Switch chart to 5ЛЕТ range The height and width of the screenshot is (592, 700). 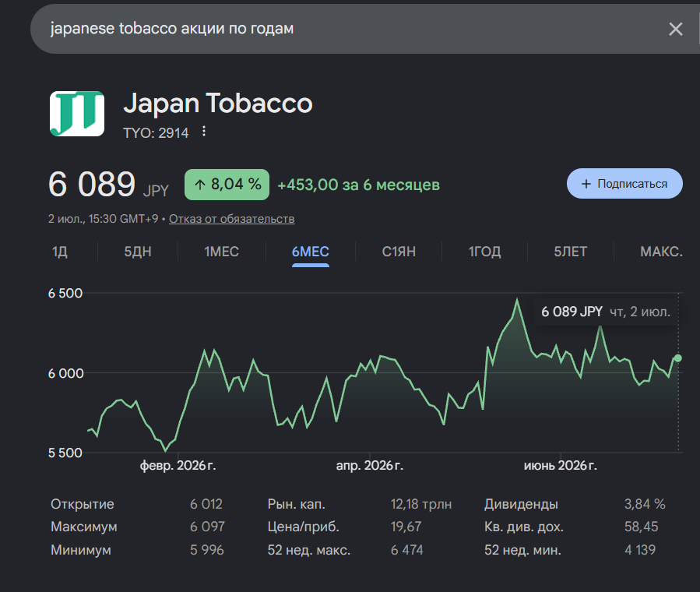coord(570,252)
